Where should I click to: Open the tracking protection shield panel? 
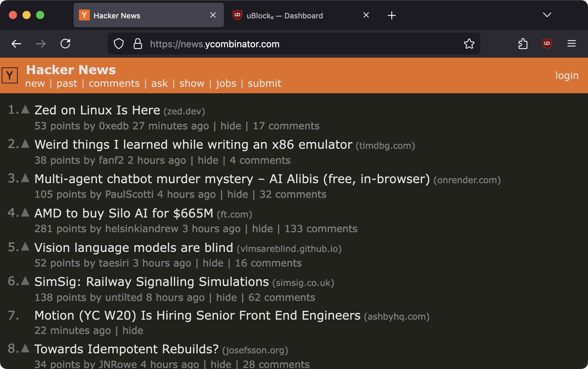119,44
